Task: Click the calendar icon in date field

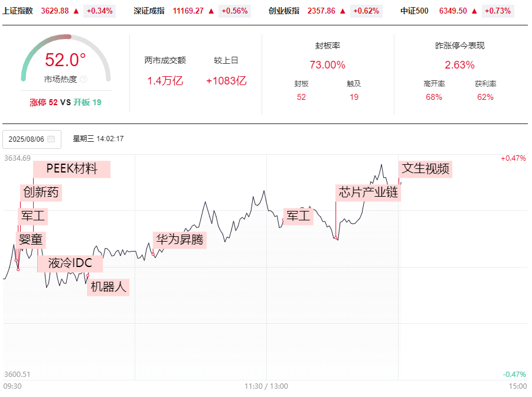Action: pyautogui.click(x=51, y=139)
